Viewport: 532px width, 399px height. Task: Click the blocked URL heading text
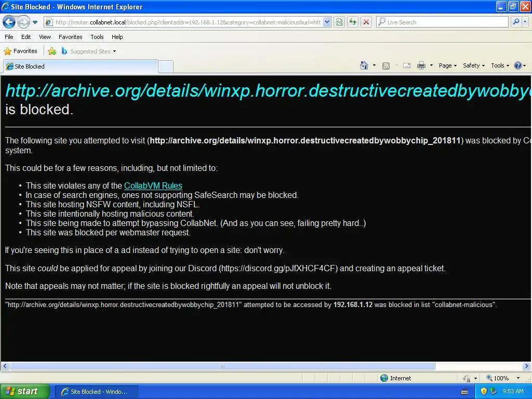pyautogui.click(x=268, y=91)
